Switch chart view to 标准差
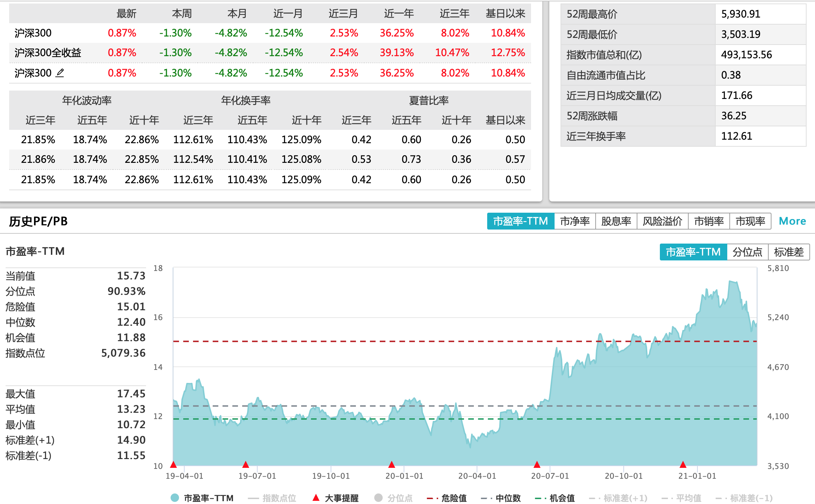 tap(789, 252)
